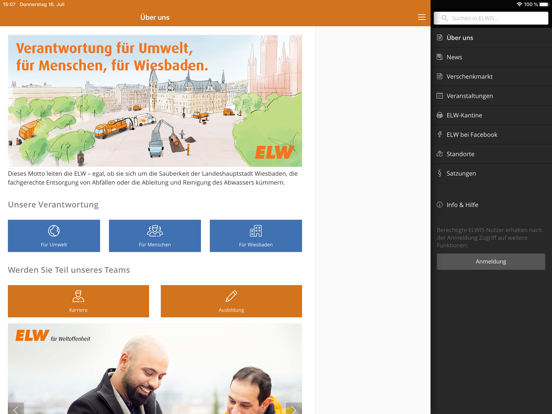Click the Veranstaltungen calendar icon
552x414 pixels.
coord(439,95)
